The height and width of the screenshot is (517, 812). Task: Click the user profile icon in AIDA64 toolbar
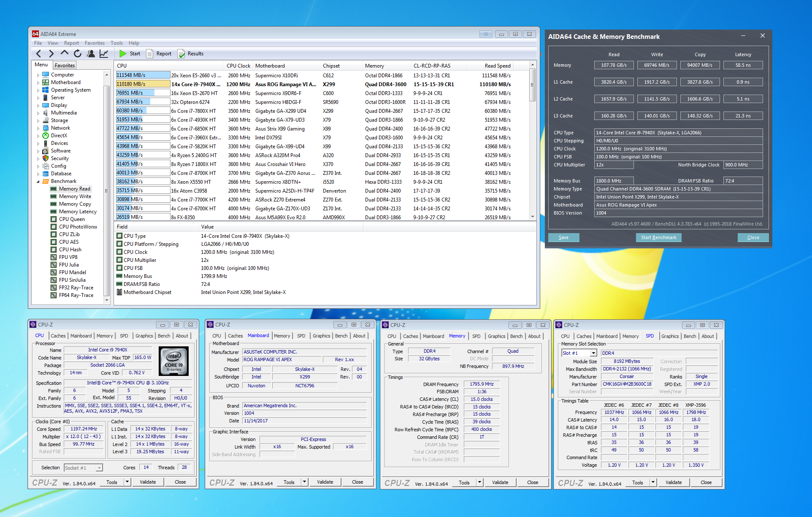(91, 54)
